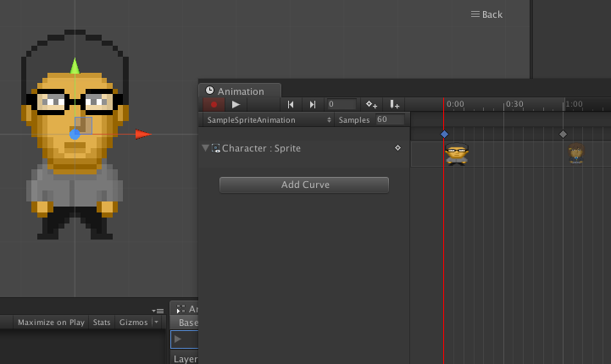Click the green Y-axis arrow gizmo

click(x=75, y=66)
